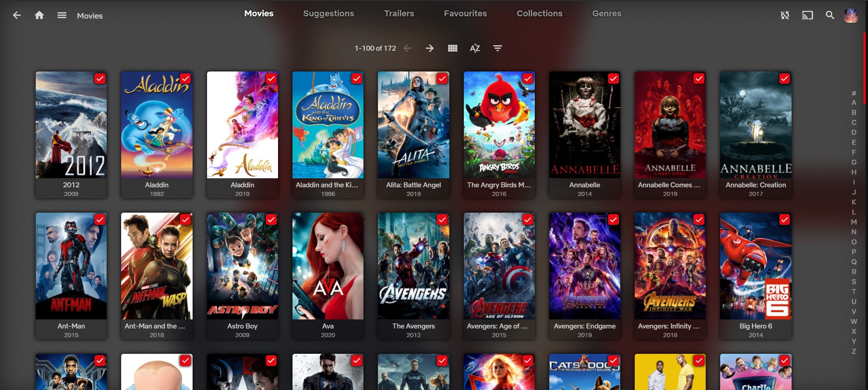
Task: Click the Annabelle Comes Home title link
Action: (670, 185)
